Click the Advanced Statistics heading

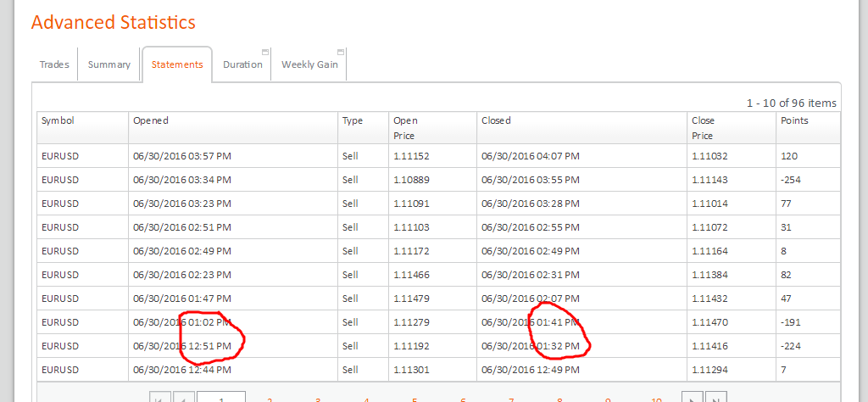tap(114, 22)
